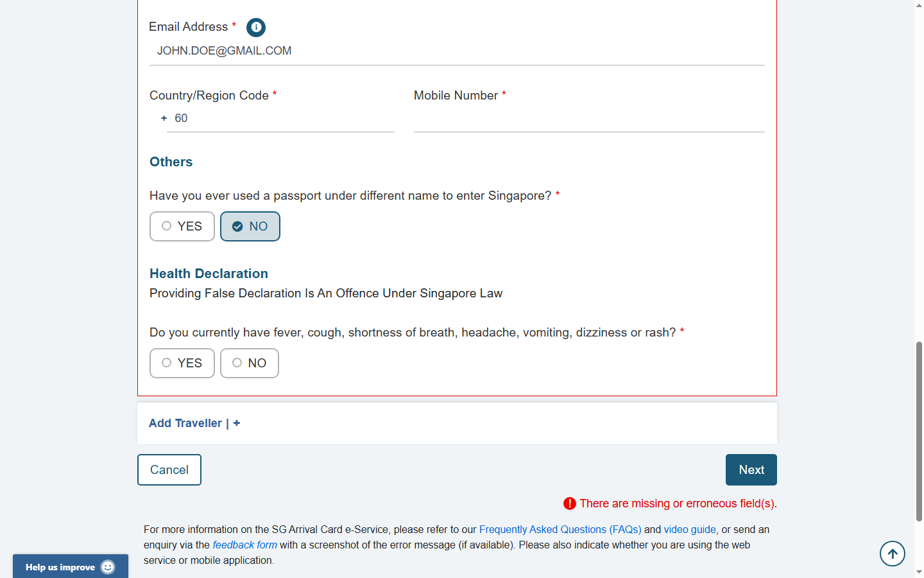The image size is (924, 578).
Task: Click the Help us improve tab
Action: coord(61,567)
